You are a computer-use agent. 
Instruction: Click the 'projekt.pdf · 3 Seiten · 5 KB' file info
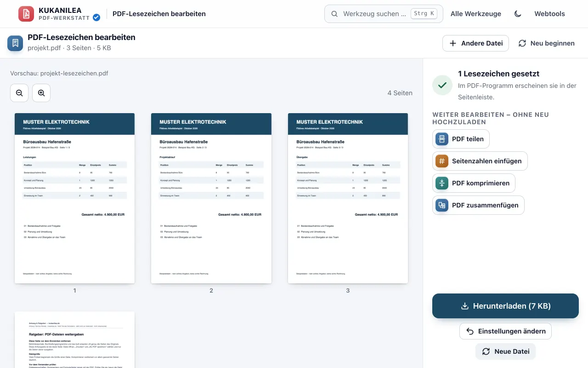click(69, 48)
